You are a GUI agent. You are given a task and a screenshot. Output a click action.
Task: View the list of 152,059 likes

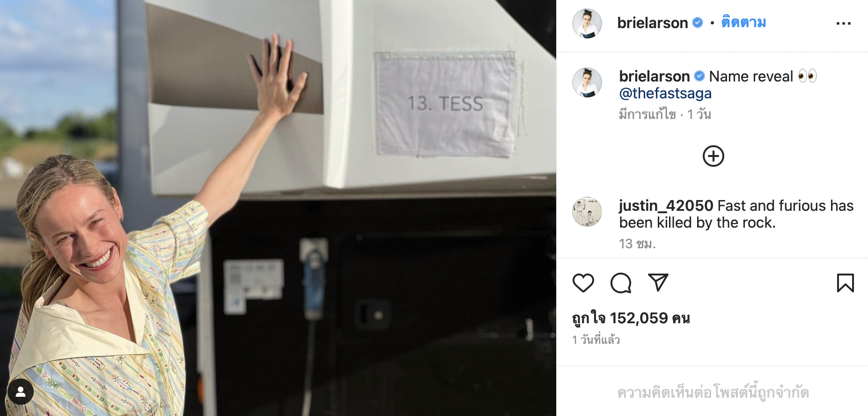point(631,318)
